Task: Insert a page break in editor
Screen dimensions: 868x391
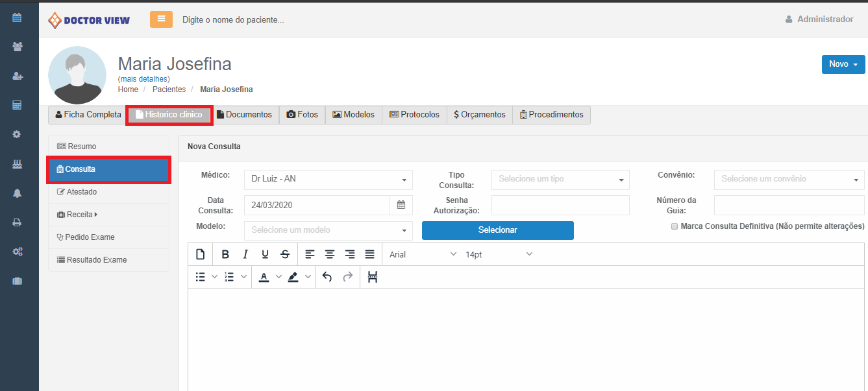Action: point(373,277)
